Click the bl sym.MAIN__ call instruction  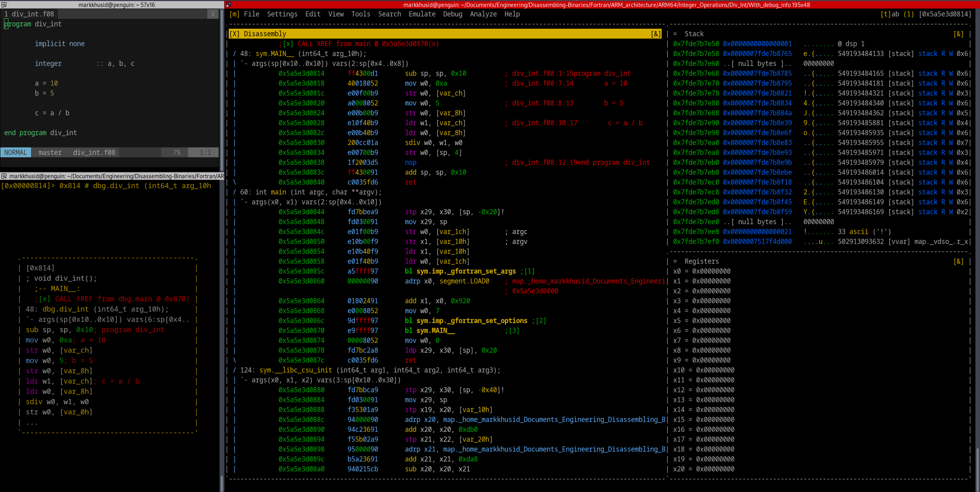pyautogui.click(x=429, y=331)
